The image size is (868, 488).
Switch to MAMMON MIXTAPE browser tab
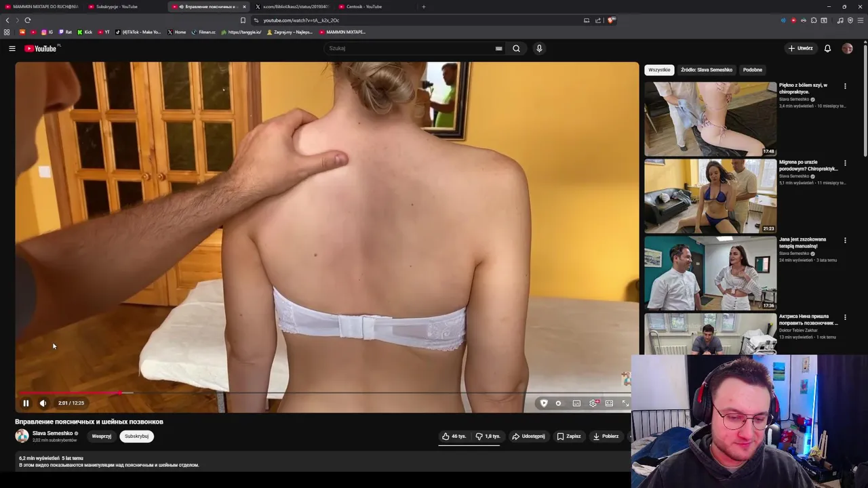point(41,7)
